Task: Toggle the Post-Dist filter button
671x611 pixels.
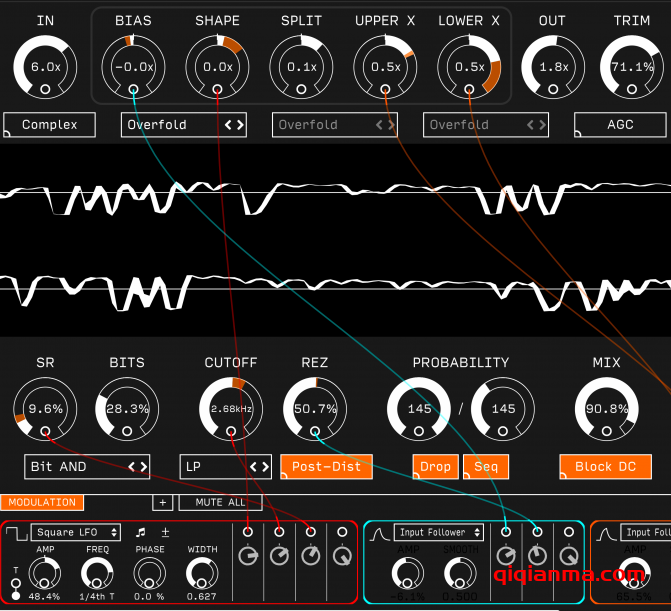Action: 326,466
